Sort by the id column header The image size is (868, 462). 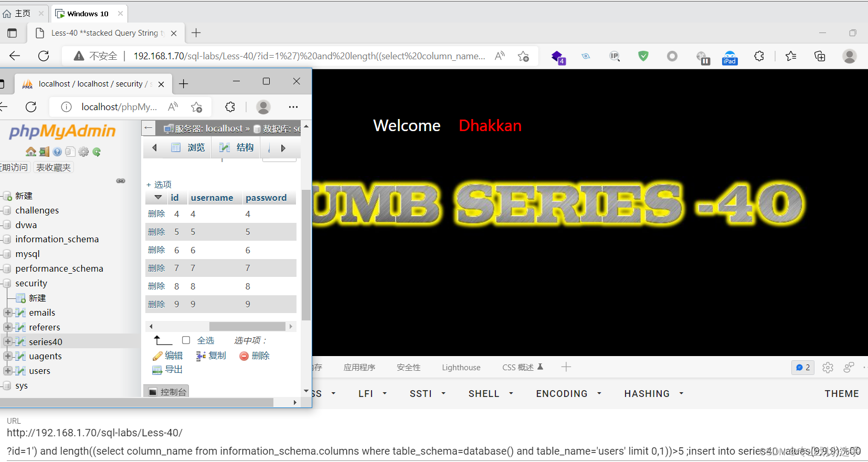tap(175, 198)
